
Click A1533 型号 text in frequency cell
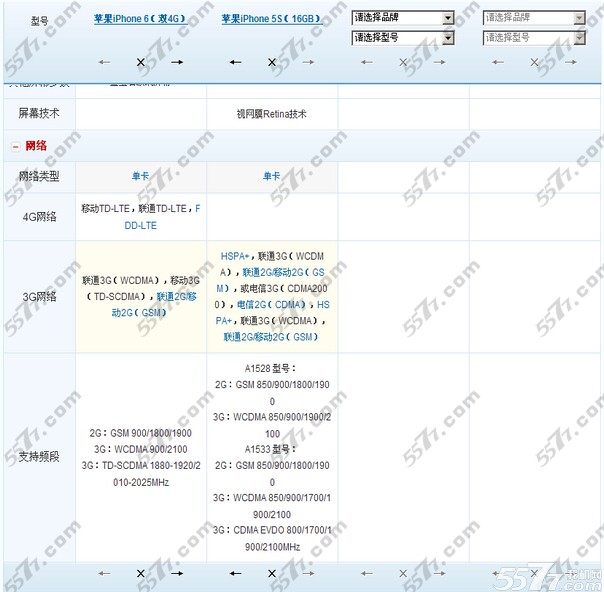click(271, 449)
